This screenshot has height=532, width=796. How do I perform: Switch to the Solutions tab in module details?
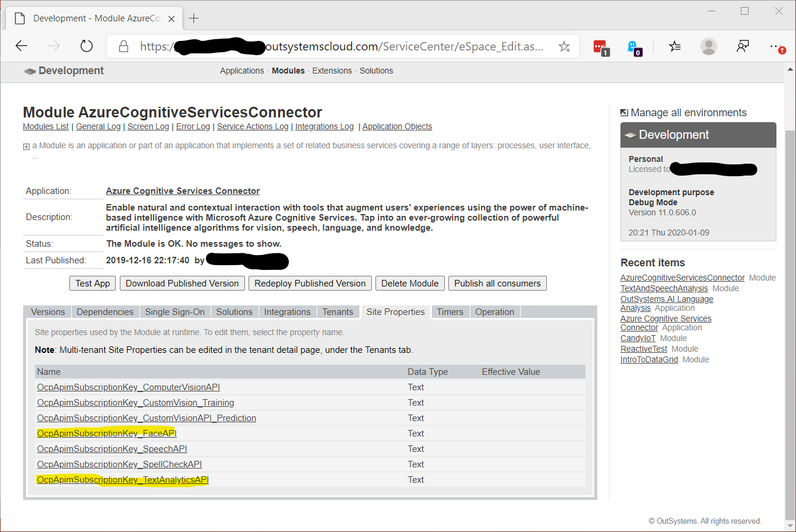[x=234, y=312]
